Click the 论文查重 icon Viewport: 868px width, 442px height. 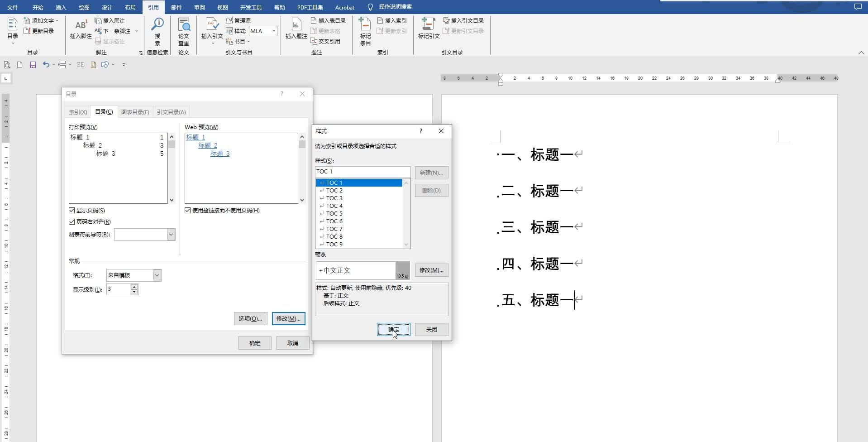(x=184, y=25)
